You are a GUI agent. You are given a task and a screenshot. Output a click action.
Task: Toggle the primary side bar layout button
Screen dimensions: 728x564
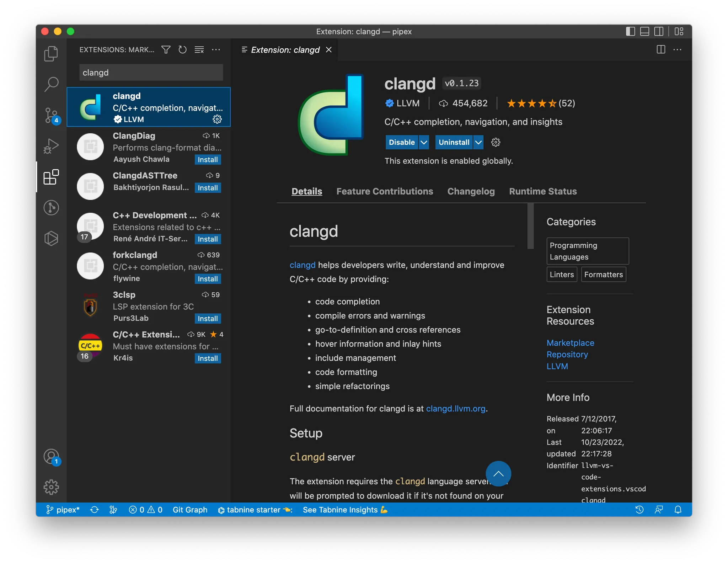[x=630, y=31]
